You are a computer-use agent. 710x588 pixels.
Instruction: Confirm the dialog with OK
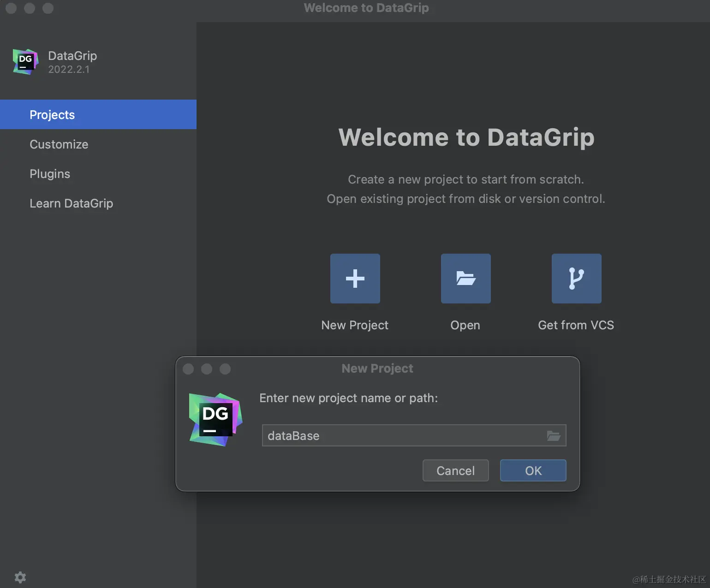533,470
